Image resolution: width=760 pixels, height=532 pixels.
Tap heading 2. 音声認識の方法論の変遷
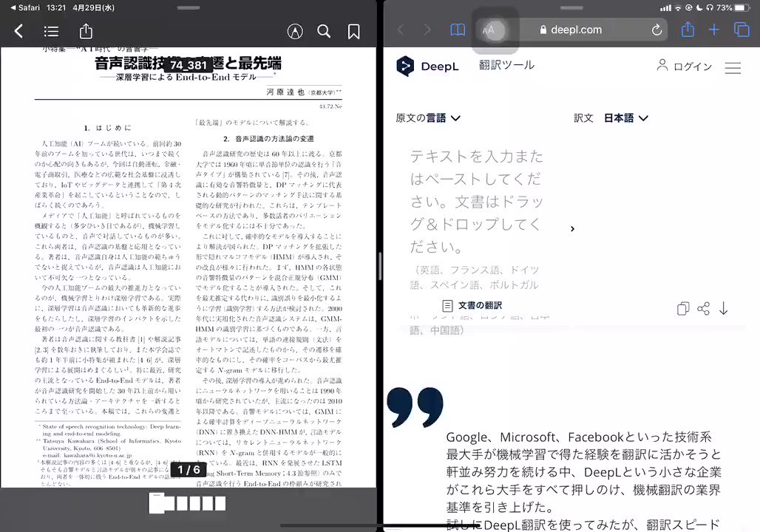268,139
